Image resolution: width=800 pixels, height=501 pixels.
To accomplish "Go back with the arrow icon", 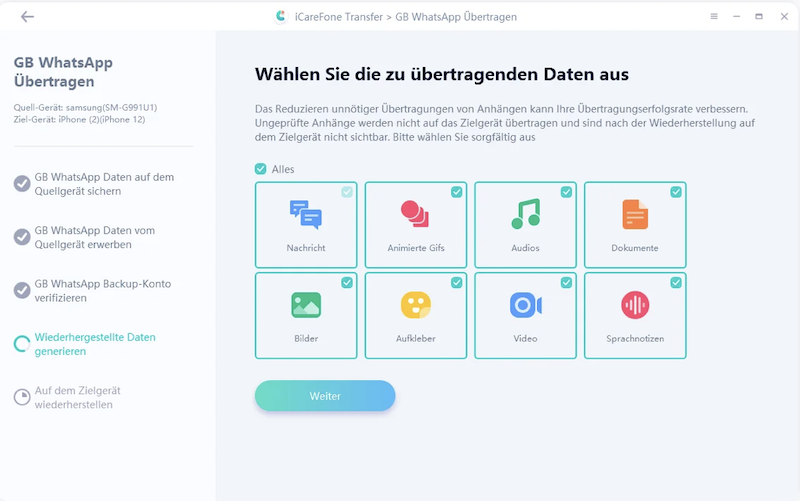I will 28,17.
